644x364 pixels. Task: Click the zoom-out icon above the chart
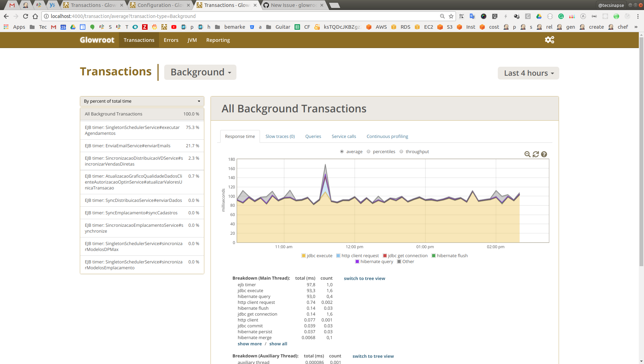coord(527,154)
